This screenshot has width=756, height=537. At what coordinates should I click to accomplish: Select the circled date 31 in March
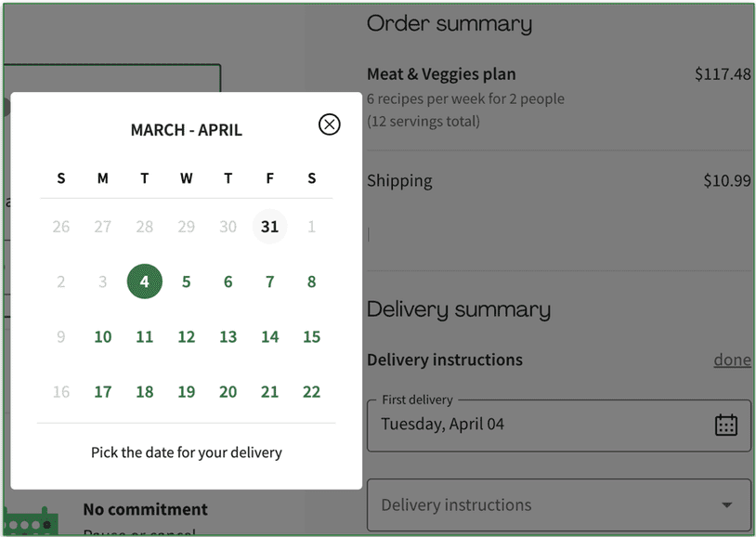(x=269, y=226)
